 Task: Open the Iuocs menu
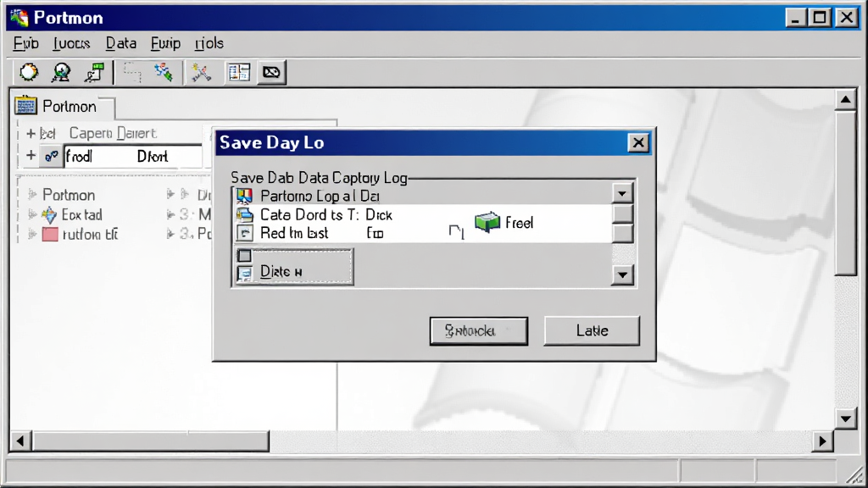point(71,43)
